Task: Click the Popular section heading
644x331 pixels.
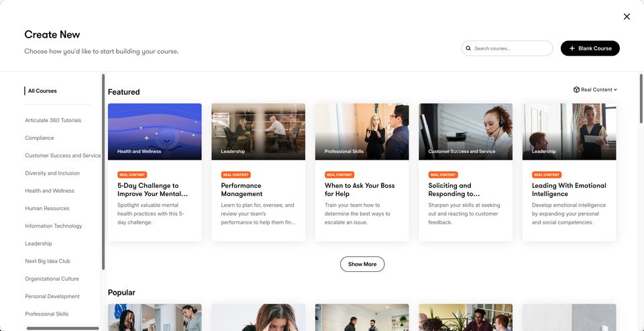Action: tap(121, 293)
